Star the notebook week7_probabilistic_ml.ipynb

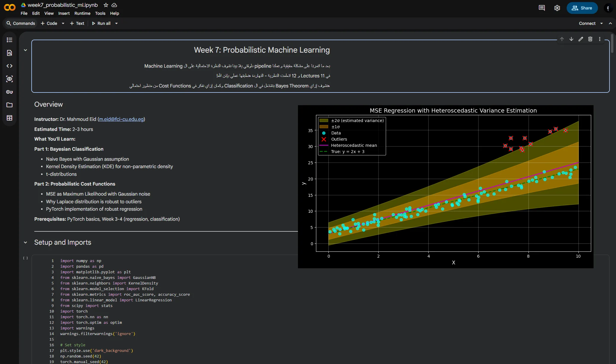pyautogui.click(x=106, y=5)
